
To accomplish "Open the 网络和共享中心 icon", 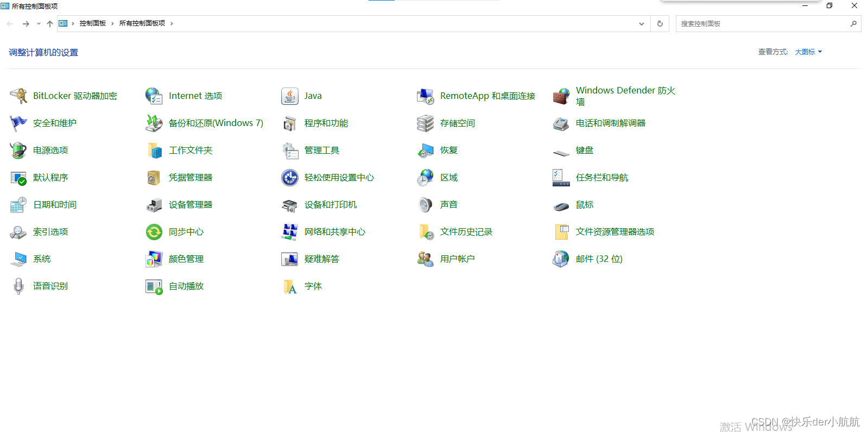I will click(290, 232).
